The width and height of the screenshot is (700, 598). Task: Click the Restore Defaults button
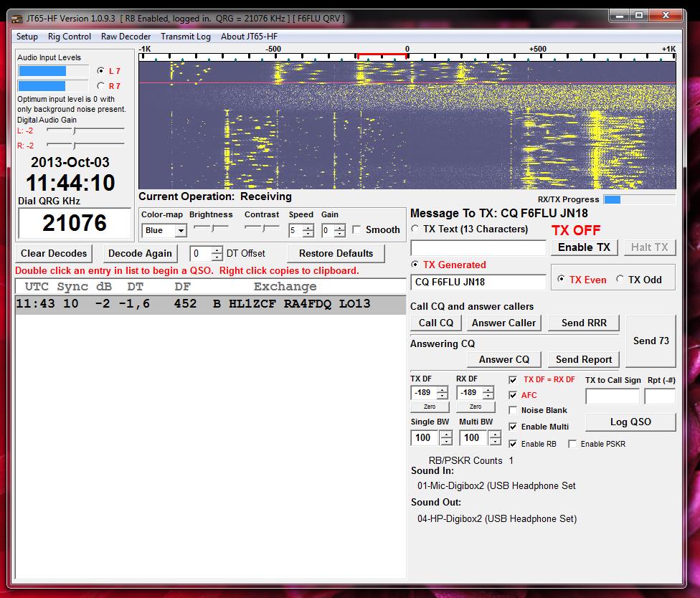[x=336, y=254]
